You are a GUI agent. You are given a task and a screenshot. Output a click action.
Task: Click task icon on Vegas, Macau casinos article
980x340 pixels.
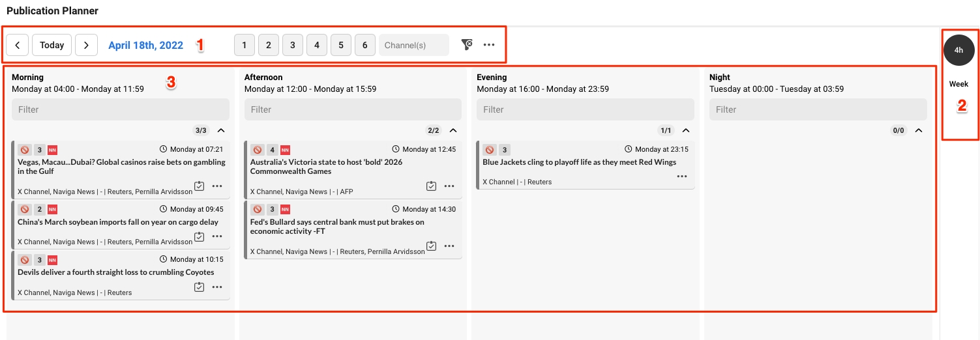200,186
